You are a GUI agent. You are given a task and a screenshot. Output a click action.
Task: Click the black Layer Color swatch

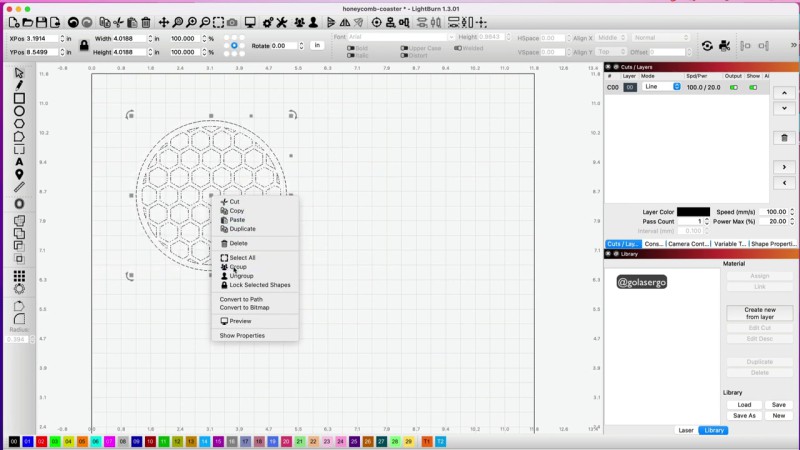[693, 212]
